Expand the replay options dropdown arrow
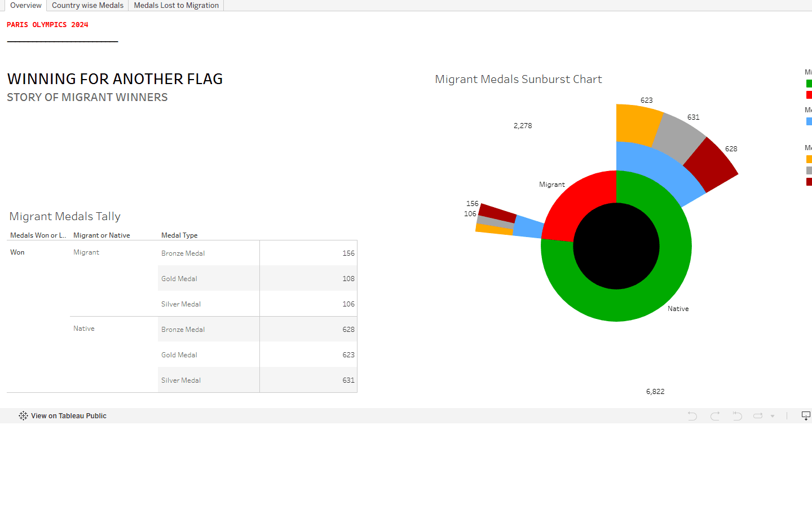This screenshot has height=508, width=812. (773, 416)
